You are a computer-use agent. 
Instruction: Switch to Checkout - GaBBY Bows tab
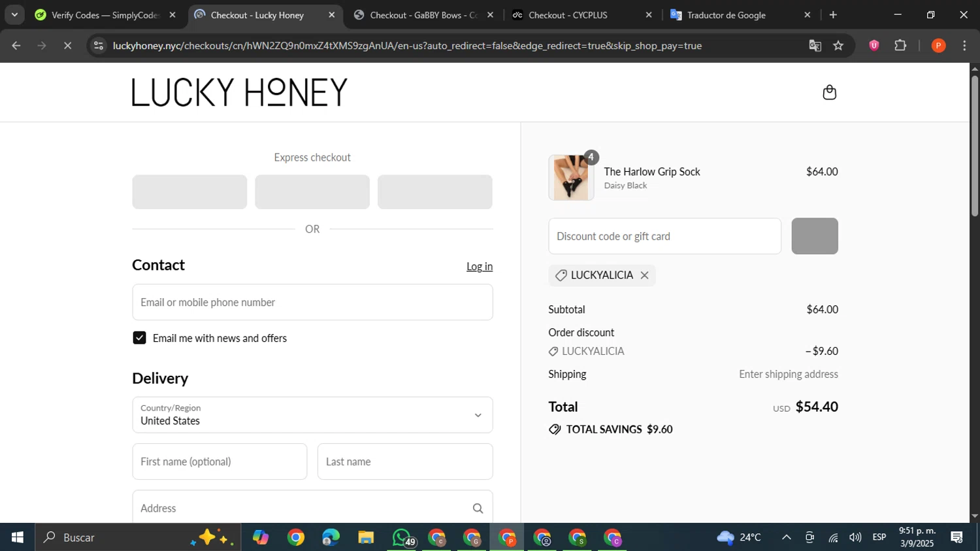pos(423,14)
